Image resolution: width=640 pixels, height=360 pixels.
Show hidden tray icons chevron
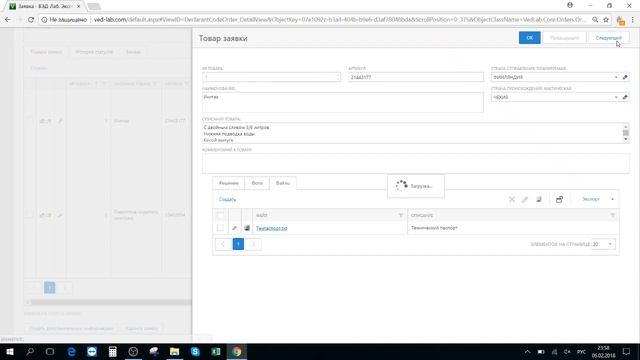(527, 351)
